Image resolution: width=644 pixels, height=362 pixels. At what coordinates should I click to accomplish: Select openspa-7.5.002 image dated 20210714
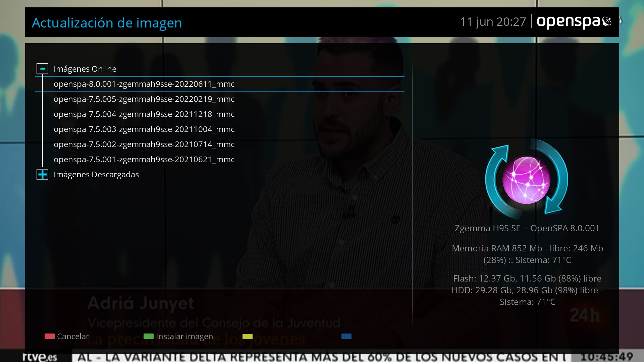click(144, 144)
